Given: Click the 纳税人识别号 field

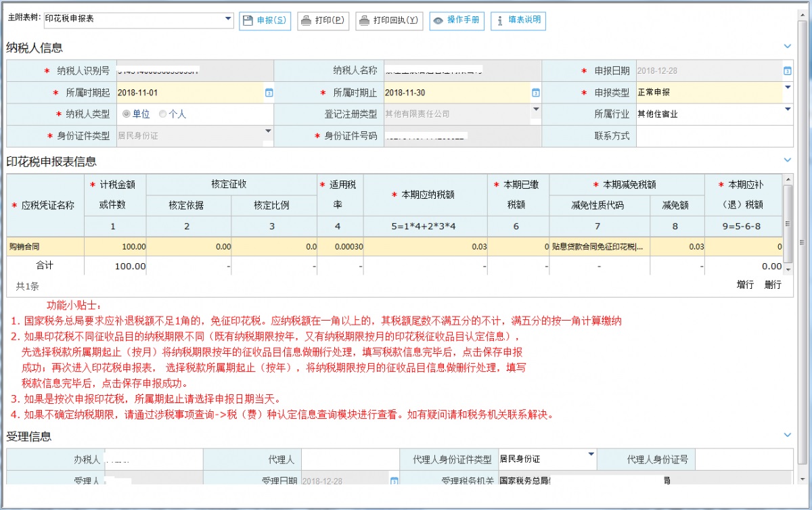Looking at the screenshot, I should click(x=195, y=71).
